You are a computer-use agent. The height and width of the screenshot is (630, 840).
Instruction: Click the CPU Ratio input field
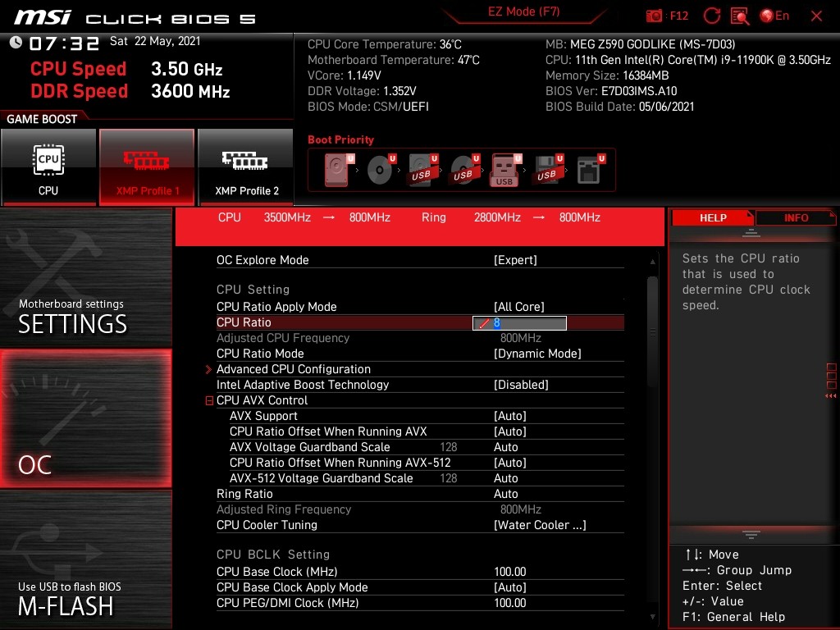click(x=519, y=323)
